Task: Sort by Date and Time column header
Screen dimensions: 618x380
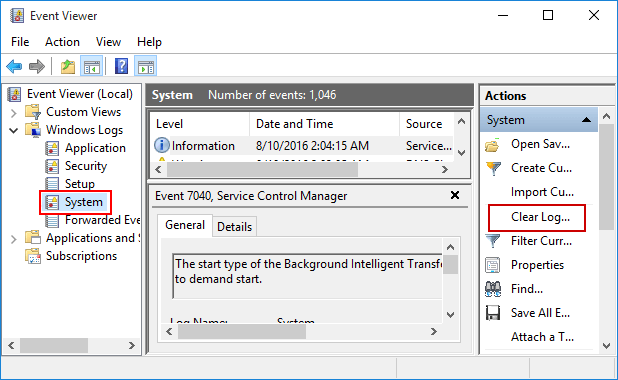Action: click(325, 124)
